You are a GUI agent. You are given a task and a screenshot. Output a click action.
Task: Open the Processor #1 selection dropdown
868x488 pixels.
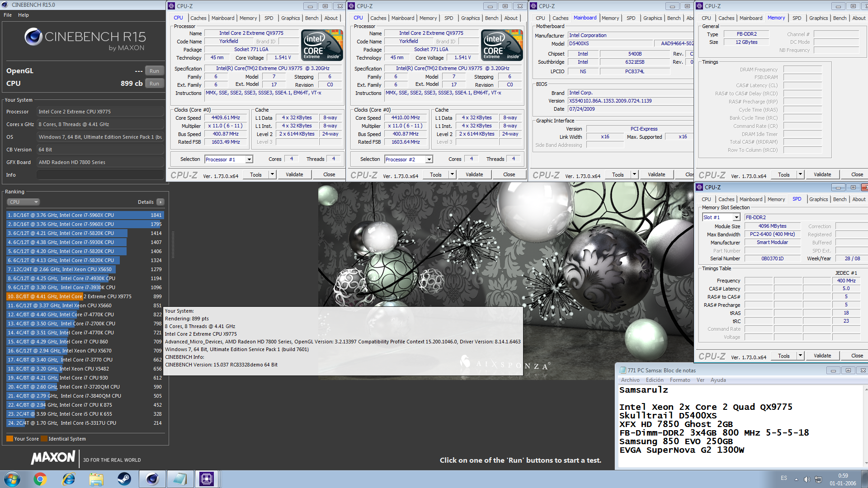(249, 160)
